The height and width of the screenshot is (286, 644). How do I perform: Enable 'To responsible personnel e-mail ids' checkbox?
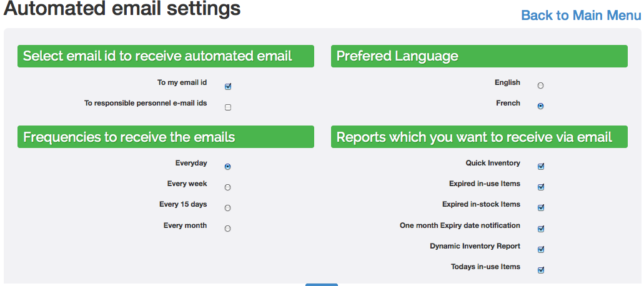click(x=228, y=107)
